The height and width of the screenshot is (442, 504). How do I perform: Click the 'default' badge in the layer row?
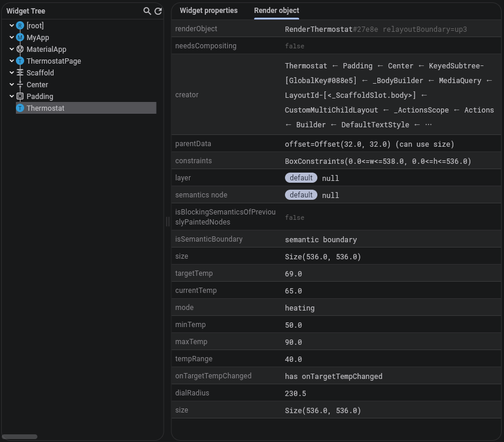(x=301, y=178)
